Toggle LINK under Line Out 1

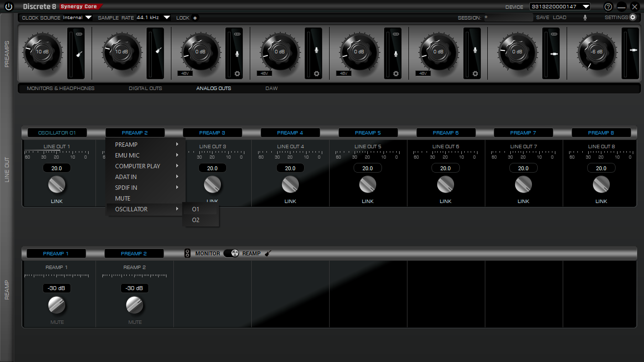[x=57, y=201]
